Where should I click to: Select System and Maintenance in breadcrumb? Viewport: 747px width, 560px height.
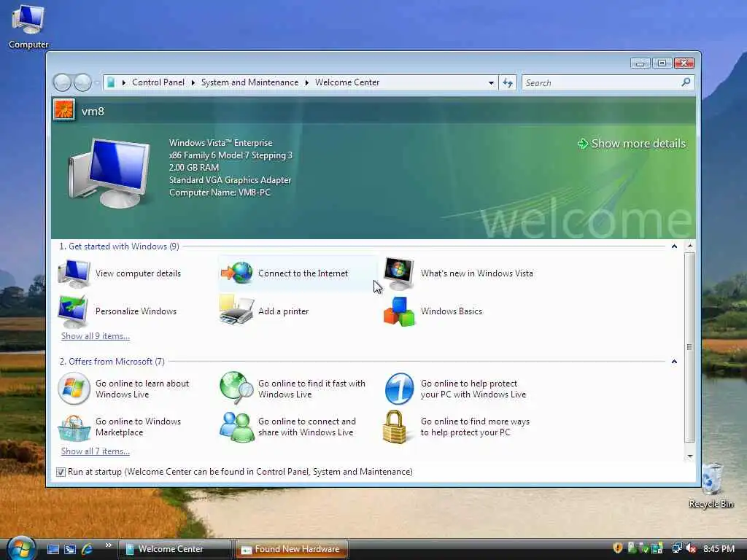(x=249, y=82)
